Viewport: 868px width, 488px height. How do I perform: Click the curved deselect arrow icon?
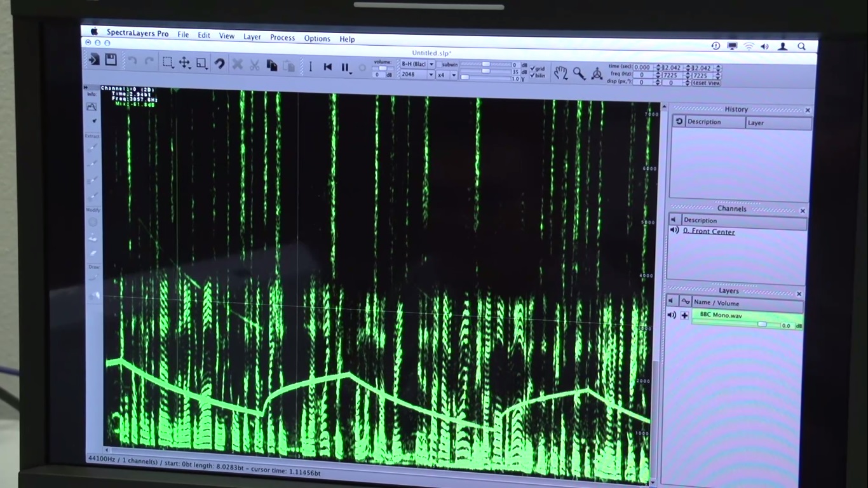tap(219, 64)
